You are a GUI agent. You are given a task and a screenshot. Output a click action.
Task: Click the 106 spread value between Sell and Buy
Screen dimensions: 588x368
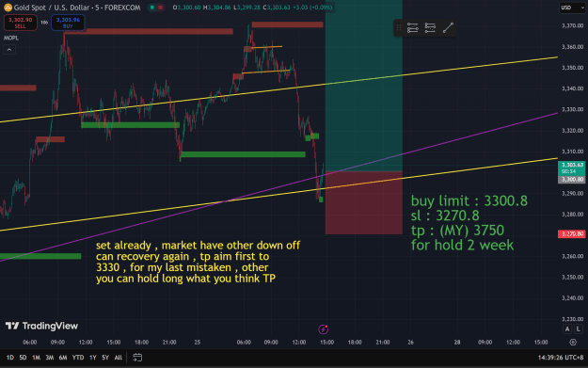44,23
